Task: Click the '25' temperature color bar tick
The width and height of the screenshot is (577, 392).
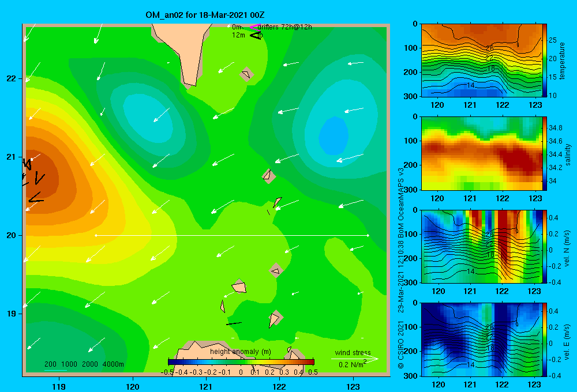Action: pos(553,40)
